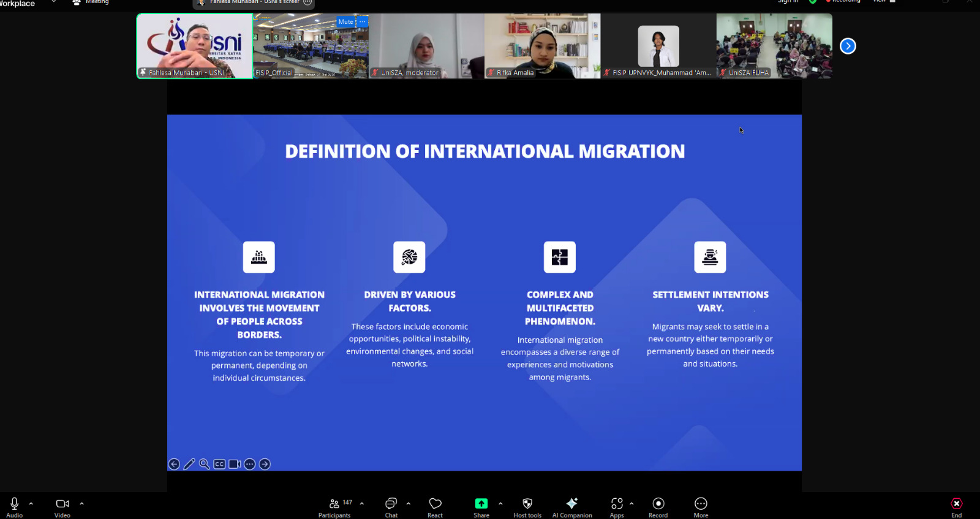Expand participants options chevron
980x519 pixels.
362,504
